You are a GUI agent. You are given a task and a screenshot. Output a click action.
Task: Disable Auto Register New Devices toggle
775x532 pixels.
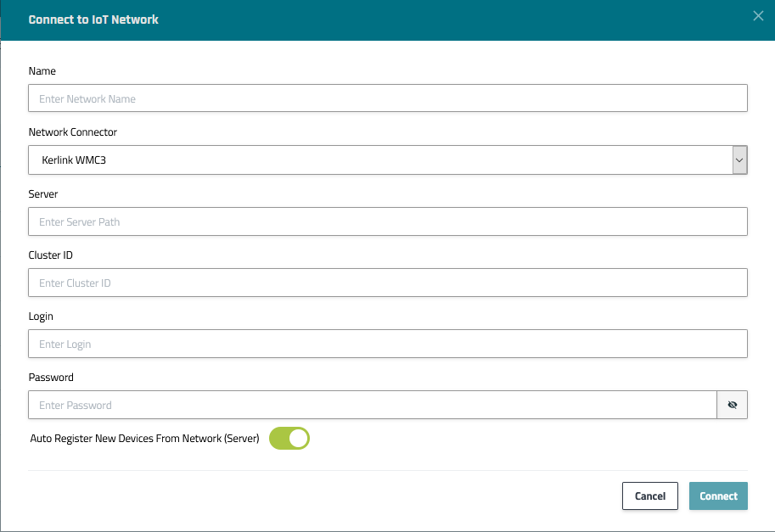click(289, 439)
